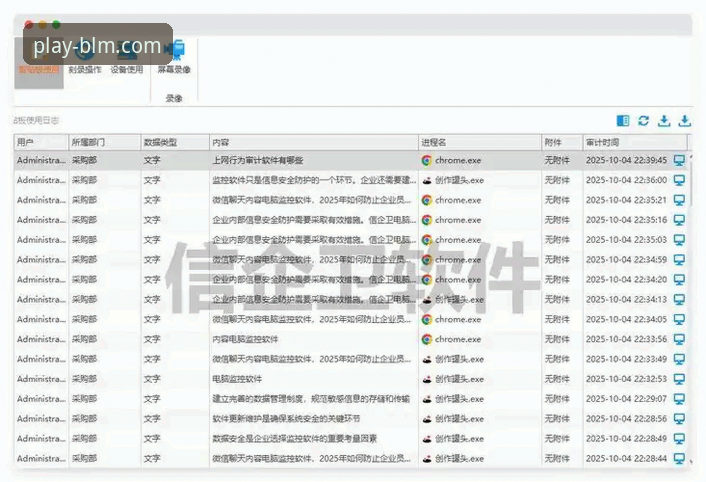This screenshot has width=706, height=482.
Task: Sort by the 内容 column header
Action: click(x=314, y=143)
